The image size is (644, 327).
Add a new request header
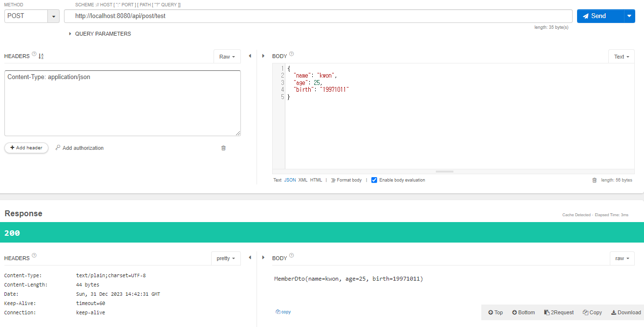pyautogui.click(x=26, y=147)
